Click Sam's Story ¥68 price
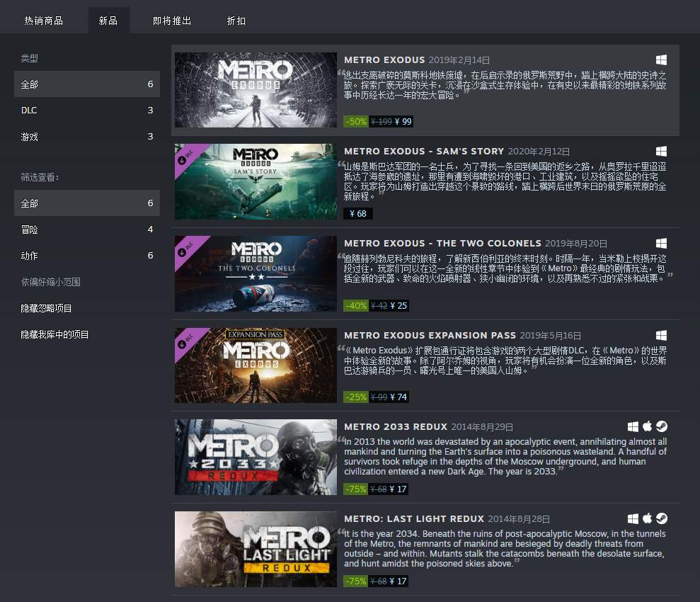700x602 pixels. coord(358,213)
